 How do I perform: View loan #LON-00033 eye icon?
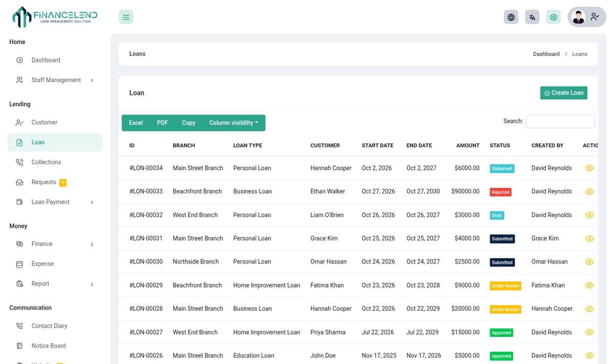pos(589,191)
